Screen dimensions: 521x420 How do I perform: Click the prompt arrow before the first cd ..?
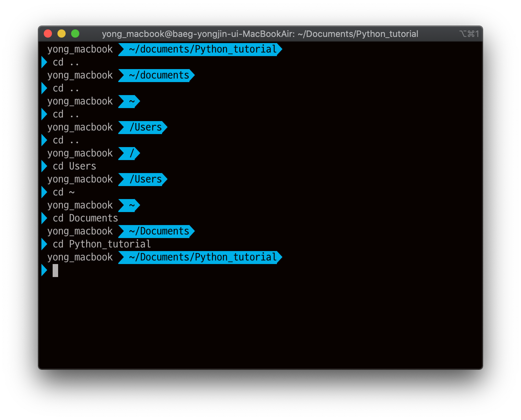[44, 62]
